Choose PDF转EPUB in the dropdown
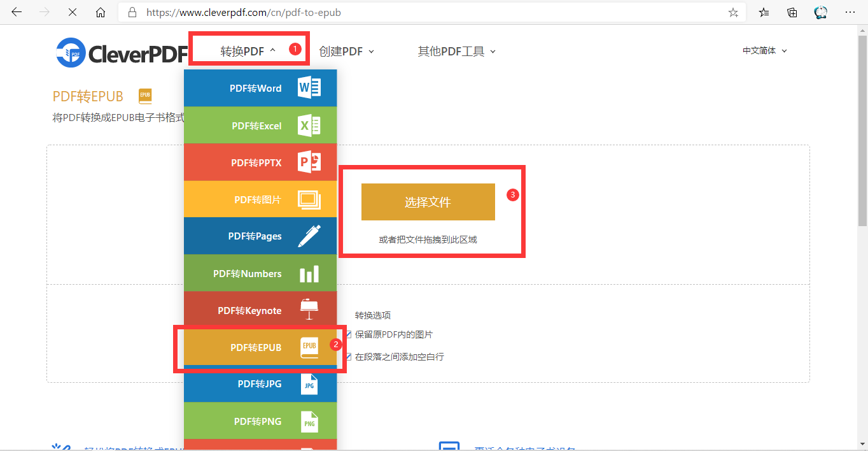Screen dimensions: 868x451 pos(260,347)
